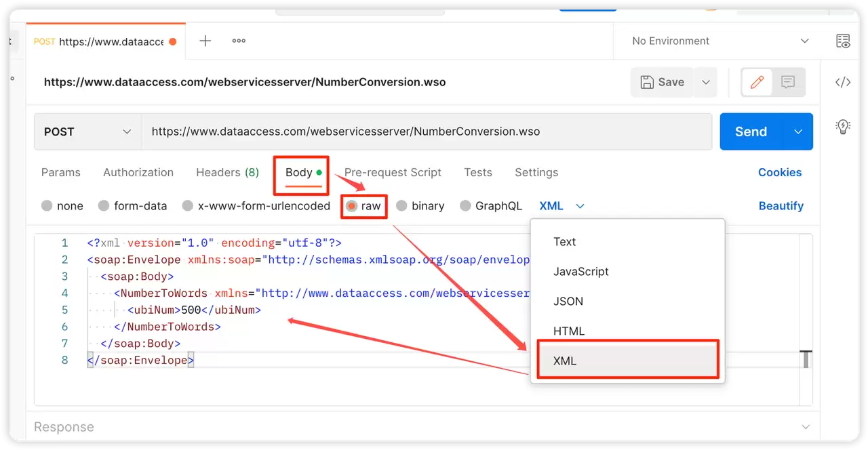
Task: Open the code snippet icon in sidebar
Action: [x=843, y=83]
